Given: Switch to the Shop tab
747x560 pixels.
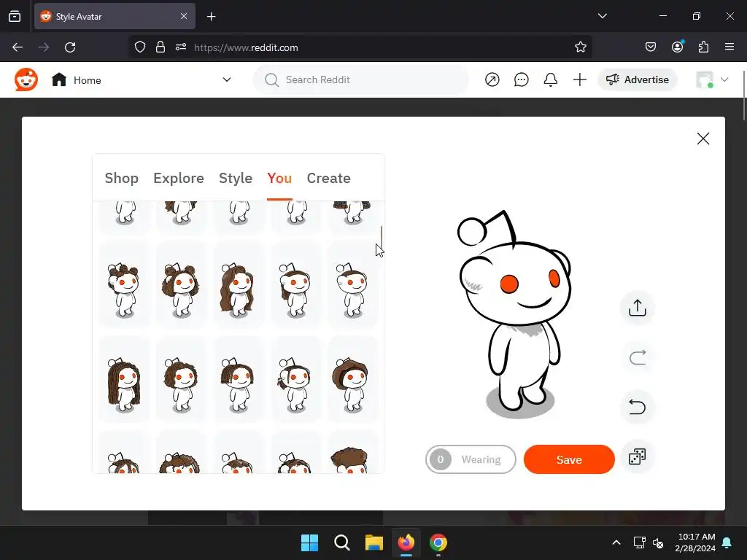Looking at the screenshot, I should [122, 178].
